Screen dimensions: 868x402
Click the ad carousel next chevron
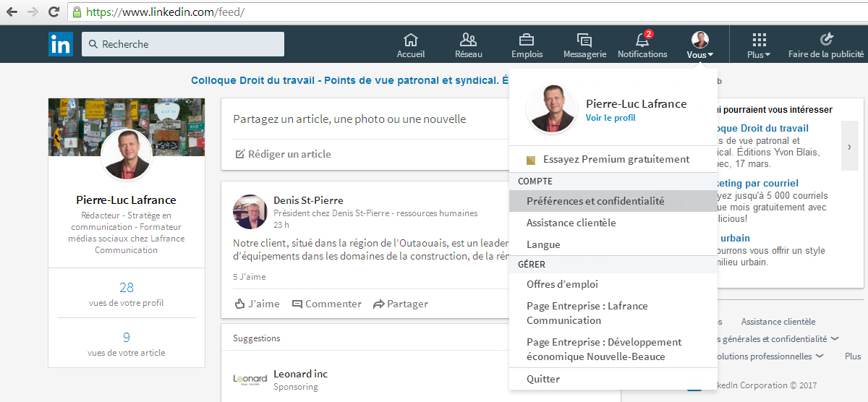pos(850,147)
